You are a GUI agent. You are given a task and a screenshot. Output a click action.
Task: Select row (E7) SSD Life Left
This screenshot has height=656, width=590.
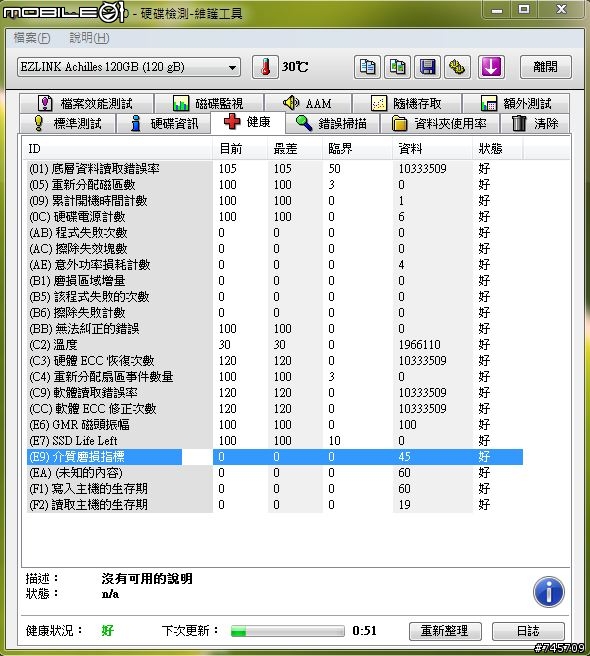click(275, 441)
